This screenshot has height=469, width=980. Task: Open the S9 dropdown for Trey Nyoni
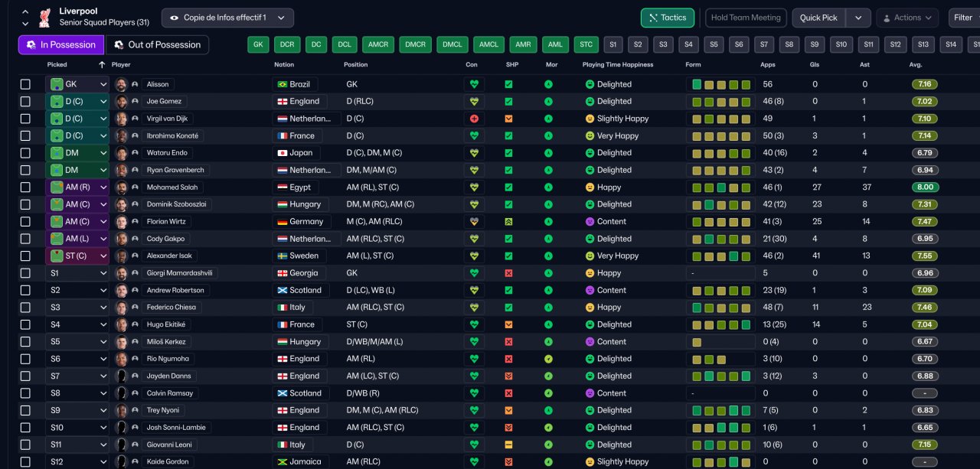[77, 410]
